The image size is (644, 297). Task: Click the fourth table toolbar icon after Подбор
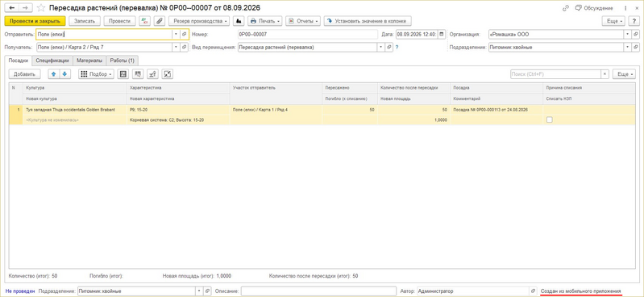(167, 74)
